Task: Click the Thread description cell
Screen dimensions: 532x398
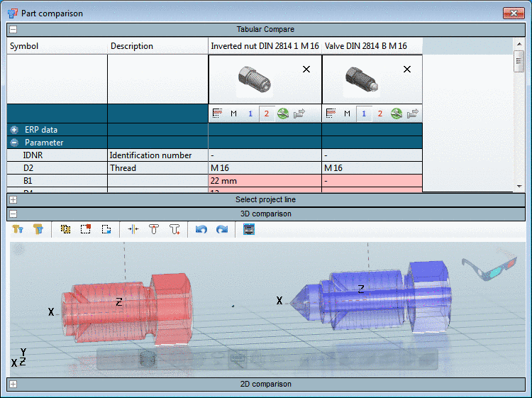Action: coord(157,168)
